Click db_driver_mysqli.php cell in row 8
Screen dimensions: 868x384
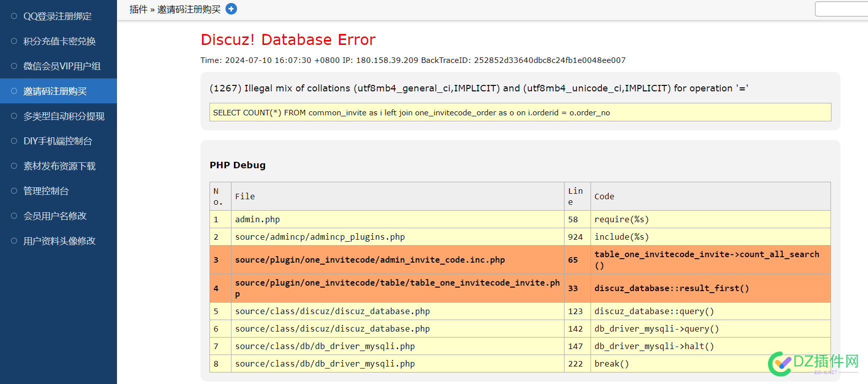click(x=397, y=364)
